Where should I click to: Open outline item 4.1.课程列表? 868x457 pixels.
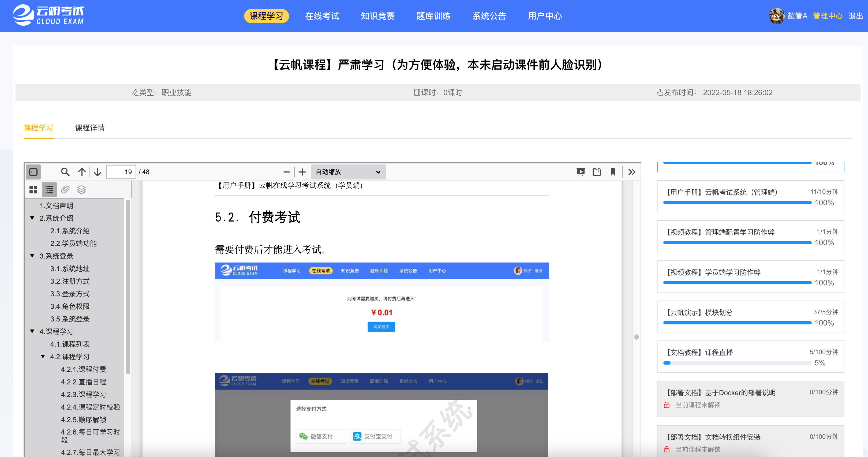70,344
